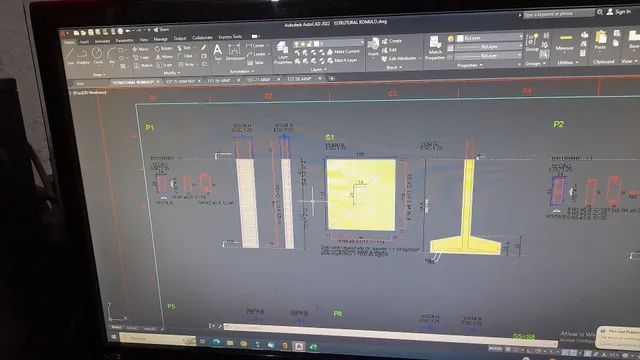
Task: Activate the Array command
Action: (x=186, y=64)
